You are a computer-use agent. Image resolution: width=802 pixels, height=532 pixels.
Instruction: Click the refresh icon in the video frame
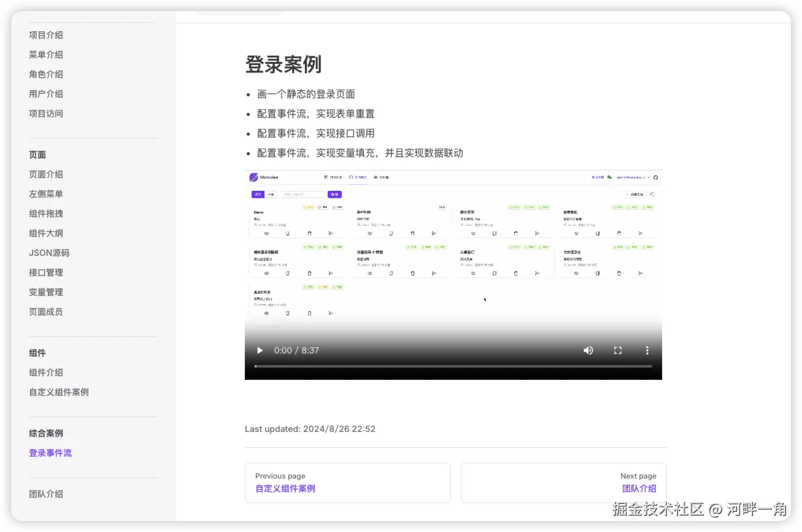coord(652,194)
